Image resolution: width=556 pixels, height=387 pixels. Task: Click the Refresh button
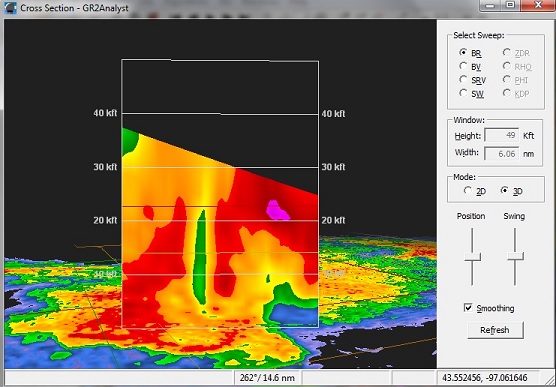pos(495,330)
